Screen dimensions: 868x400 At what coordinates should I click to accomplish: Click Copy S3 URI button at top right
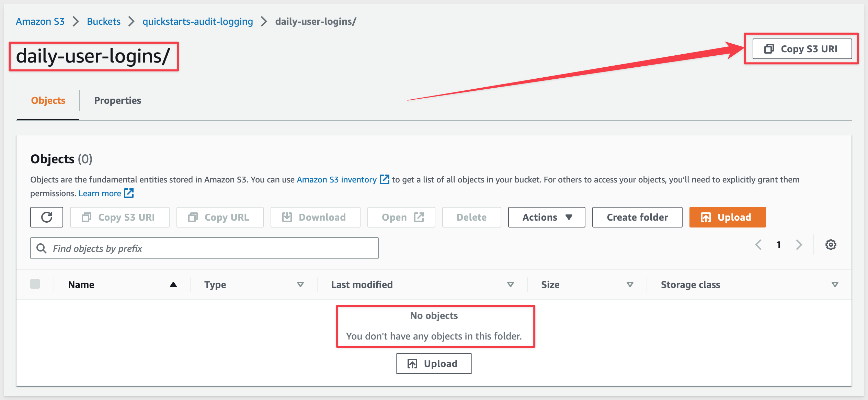(802, 49)
